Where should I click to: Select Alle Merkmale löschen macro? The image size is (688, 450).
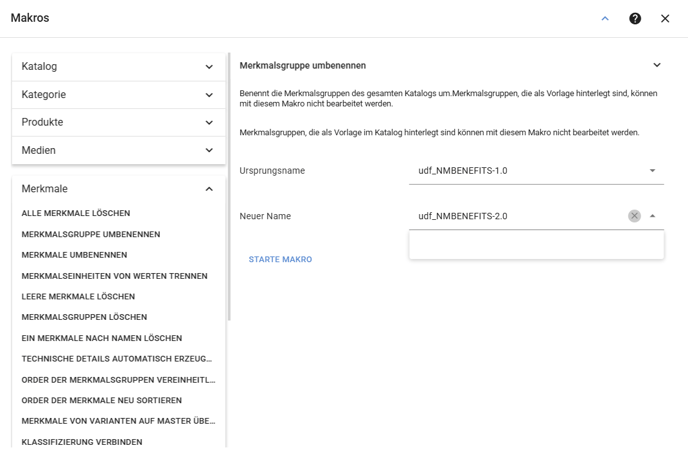click(x=76, y=213)
